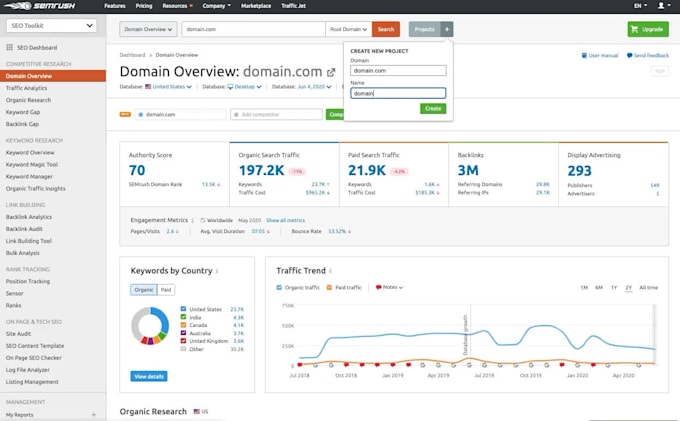Image resolution: width=680 pixels, height=421 pixels.
Task: Click the Projects button
Action: click(x=425, y=29)
